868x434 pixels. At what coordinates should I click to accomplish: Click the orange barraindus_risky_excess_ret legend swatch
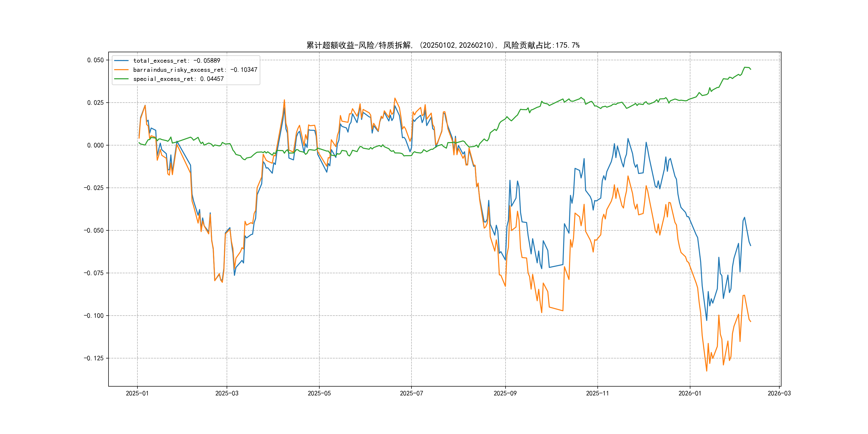pyautogui.click(x=121, y=70)
